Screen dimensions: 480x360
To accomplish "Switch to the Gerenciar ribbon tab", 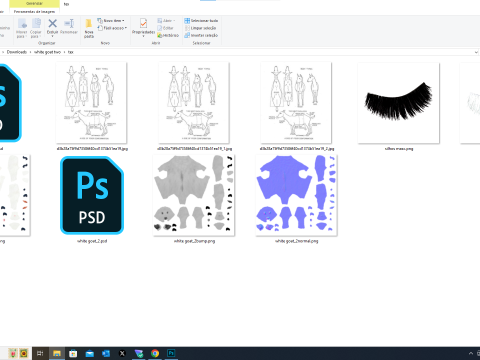I will [34, 3].
